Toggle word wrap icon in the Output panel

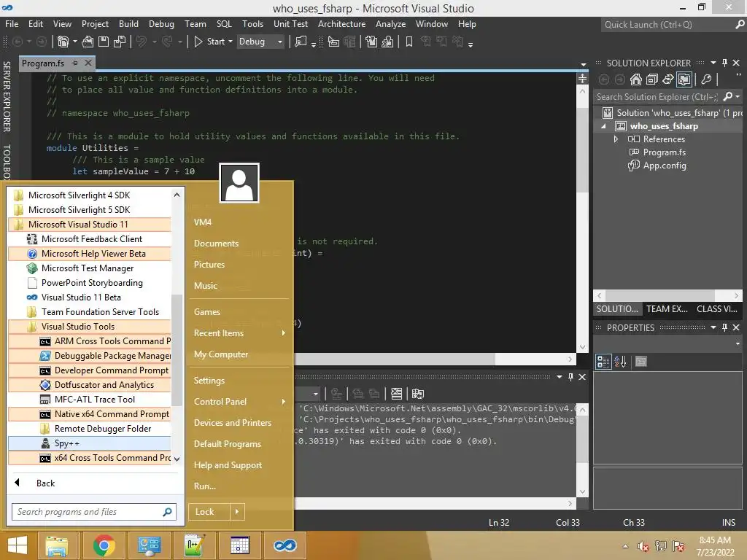click(x=418, y=394)
